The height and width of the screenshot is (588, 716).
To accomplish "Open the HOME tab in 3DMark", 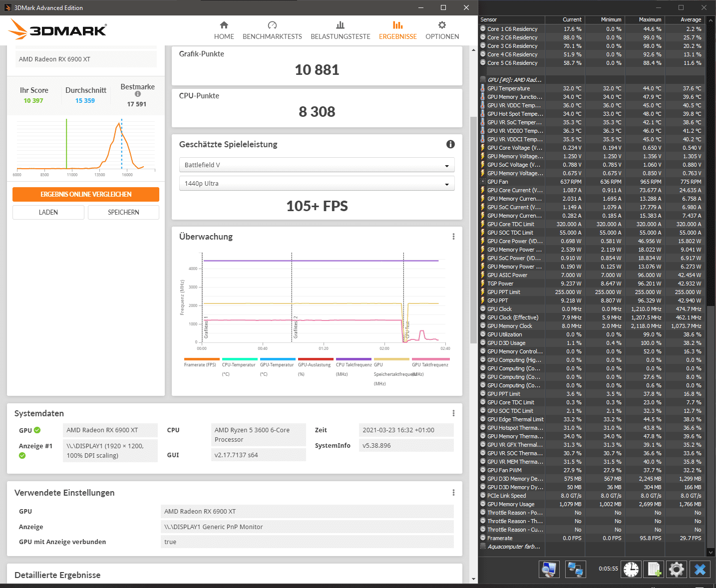I will tap(224, 30).
